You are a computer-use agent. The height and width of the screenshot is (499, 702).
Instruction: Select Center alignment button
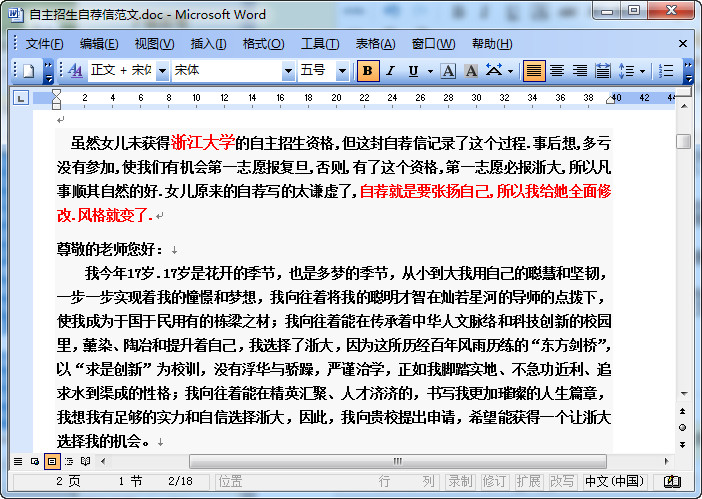[557, 71]
